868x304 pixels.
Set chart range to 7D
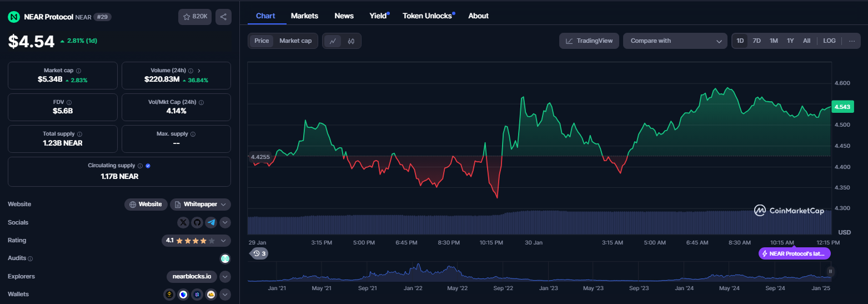[756, 41]
